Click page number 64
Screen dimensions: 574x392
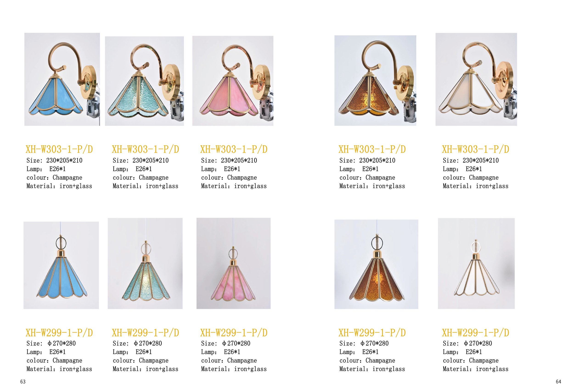click(558, 382)
